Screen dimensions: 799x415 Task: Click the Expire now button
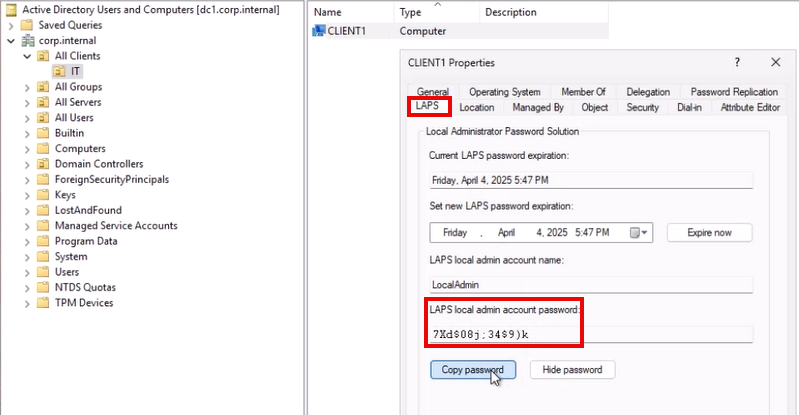(709, 232)
